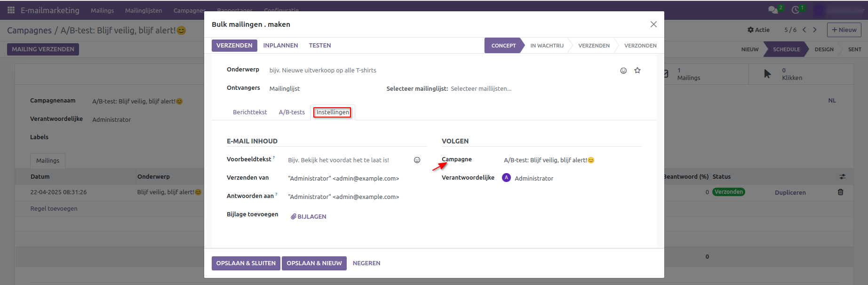Click the Dupliceren link in the mailing row
This screenshot has height=285, width=868.
790,193
